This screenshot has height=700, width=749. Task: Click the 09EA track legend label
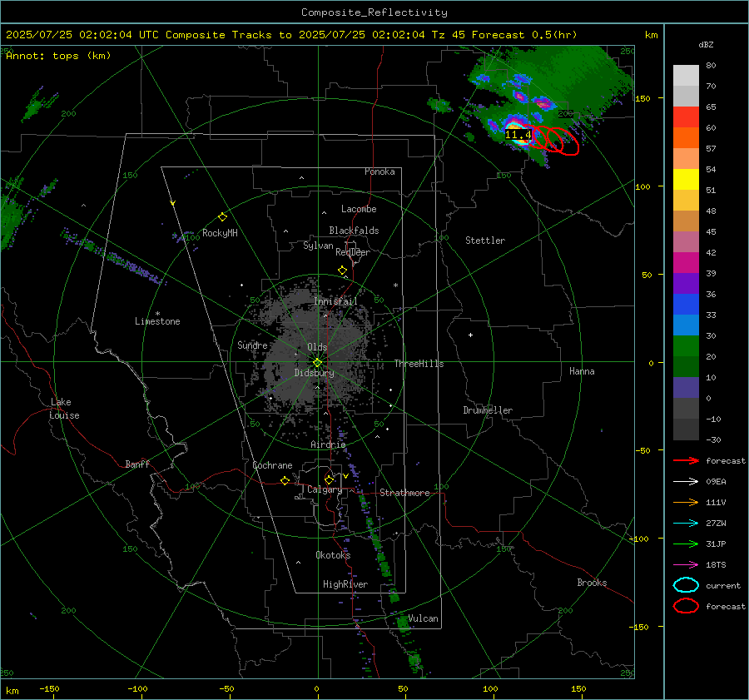716,482
